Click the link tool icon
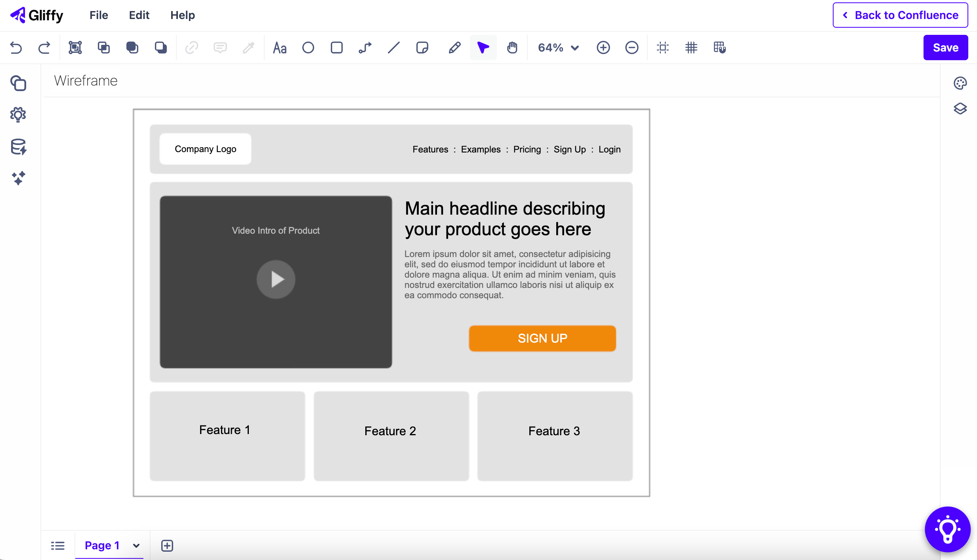977x560 pixels. pyautogui.click(x=192, y=48)
